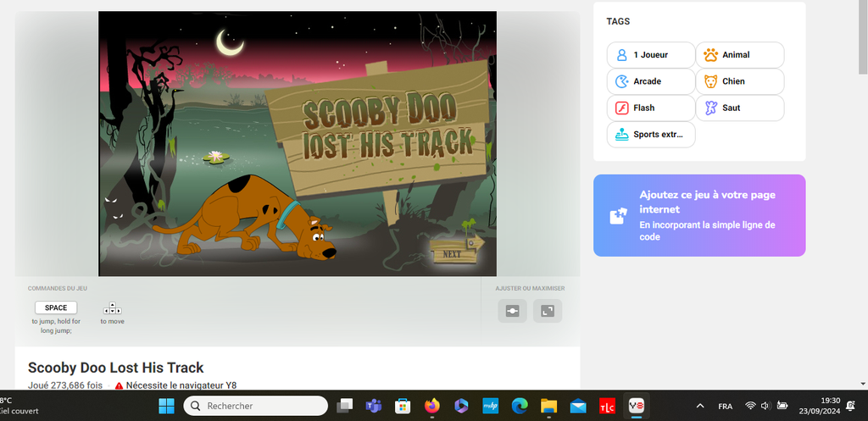Choose the Arcade tag
Viewport: 868px width, 421px height.
click(650, 81)
